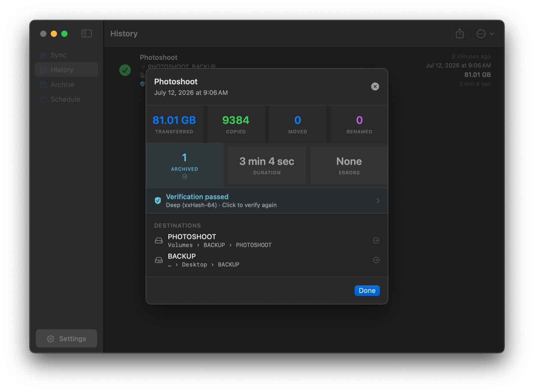Go to Archive in the sidebar

tap(67, 85)
